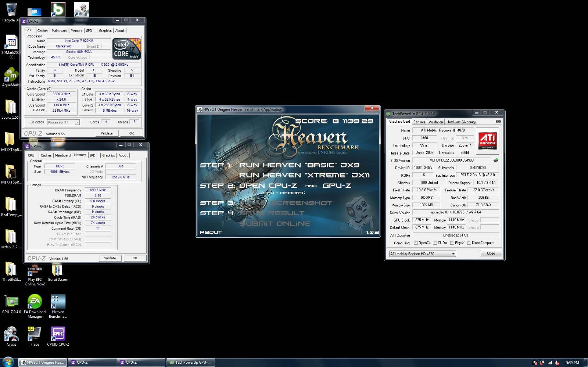Image resolution: width=588 pixels, height=367 pixels.
Task: Open the Recycle Bin desktop icon
Action: pyautogui.click(x=11, y=12)
